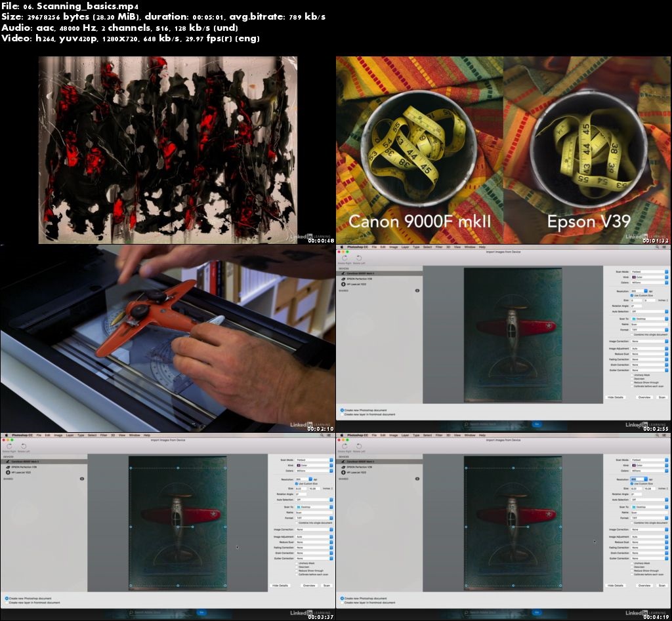Open Format dropdown in 00:04:19 frame
Viewport: 672px width, 621px height.
(650, 518)
